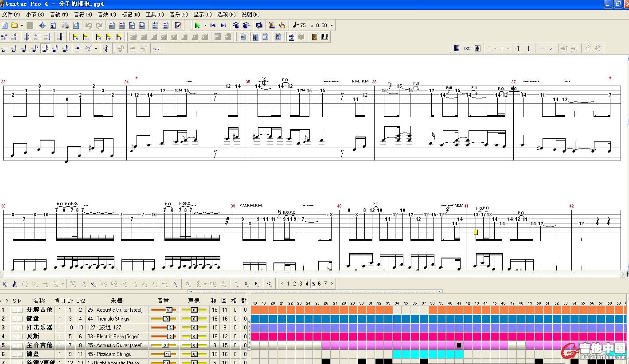
Task: Open the key signature tool
Action: pyautogui.click(x=4, y=37)
